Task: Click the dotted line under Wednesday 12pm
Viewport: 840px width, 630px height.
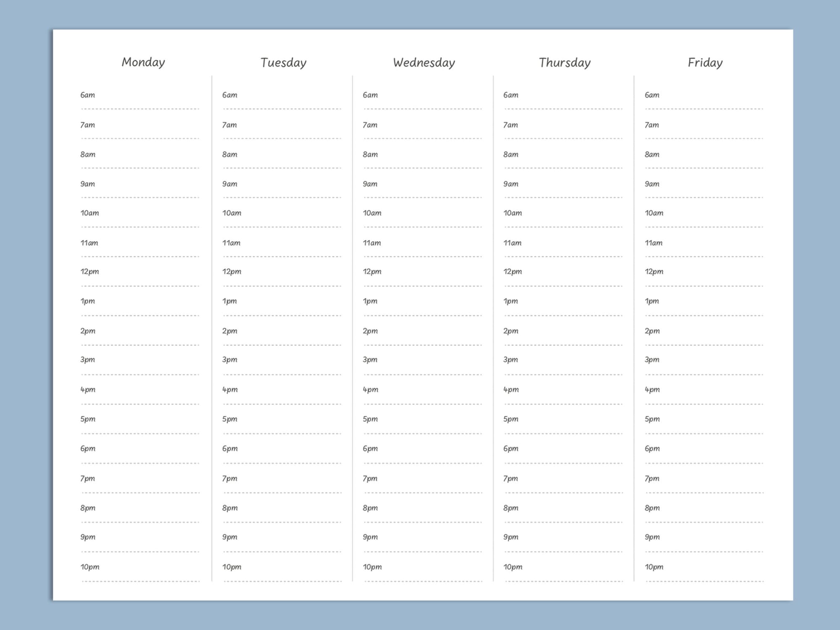Action: (x=423, y=286)
